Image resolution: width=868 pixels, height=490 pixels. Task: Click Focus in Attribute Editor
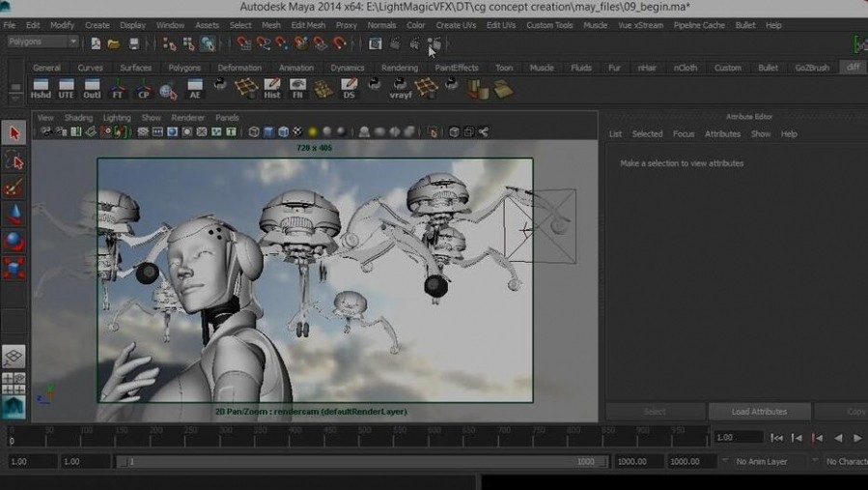684,134
